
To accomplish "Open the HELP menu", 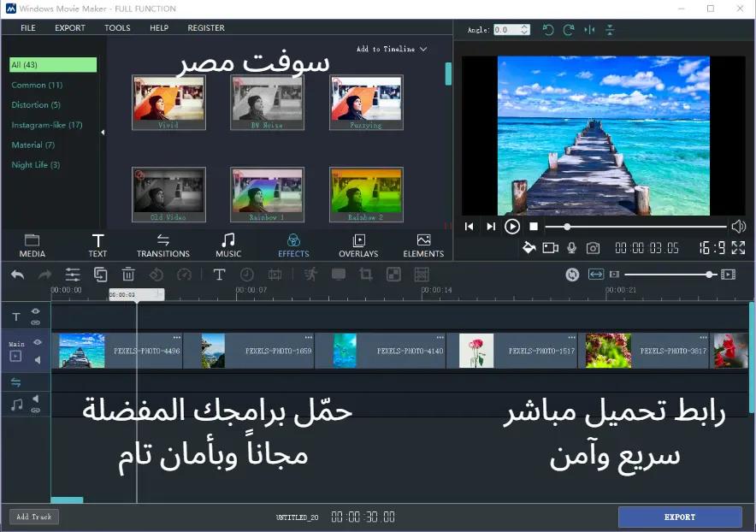I will [159, 28].
